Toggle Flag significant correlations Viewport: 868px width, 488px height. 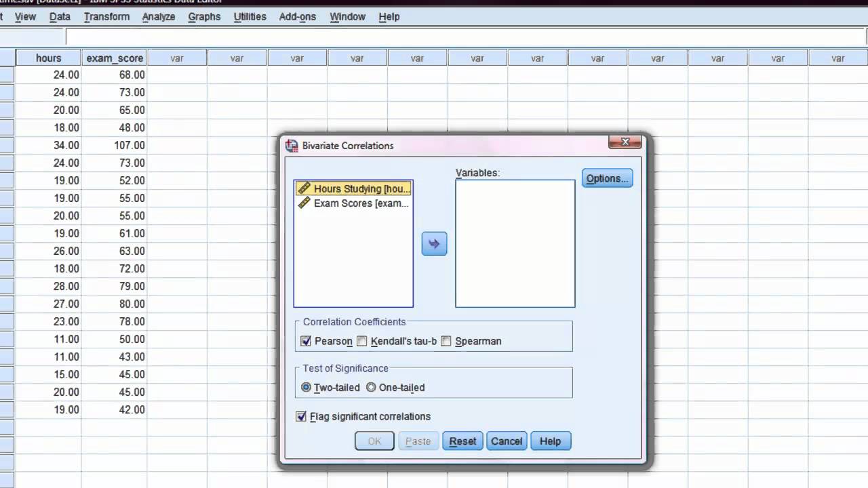coord(301,416)
